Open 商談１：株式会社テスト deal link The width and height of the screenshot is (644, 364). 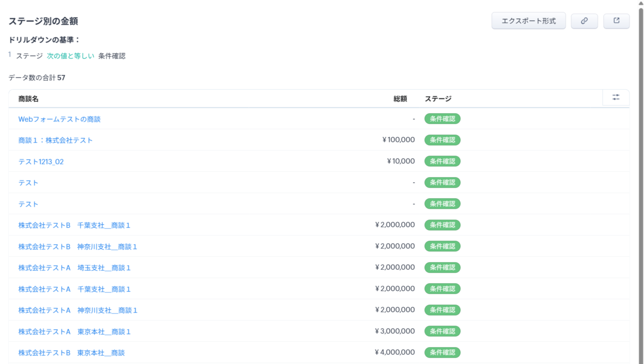click(55, 140)
